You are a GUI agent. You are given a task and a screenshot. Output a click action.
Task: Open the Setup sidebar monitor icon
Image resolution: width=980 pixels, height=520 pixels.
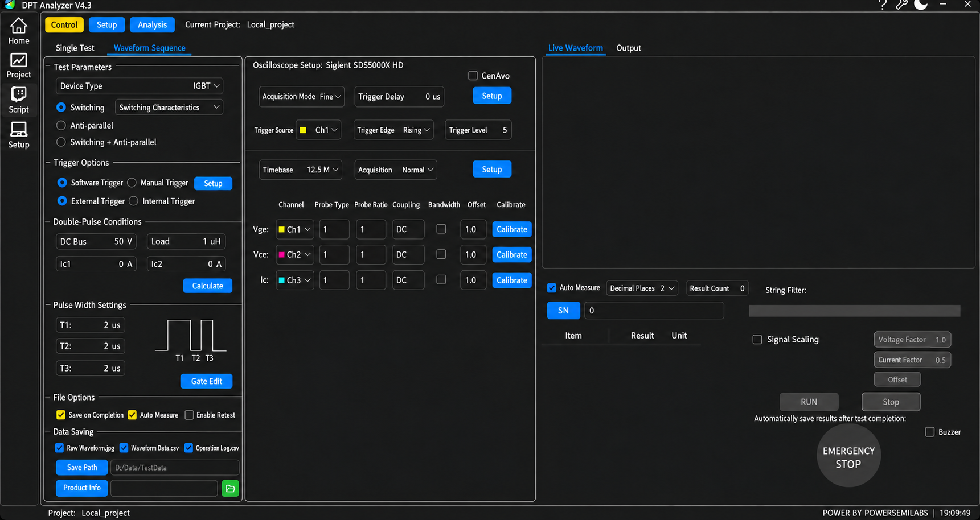[18, 135]
